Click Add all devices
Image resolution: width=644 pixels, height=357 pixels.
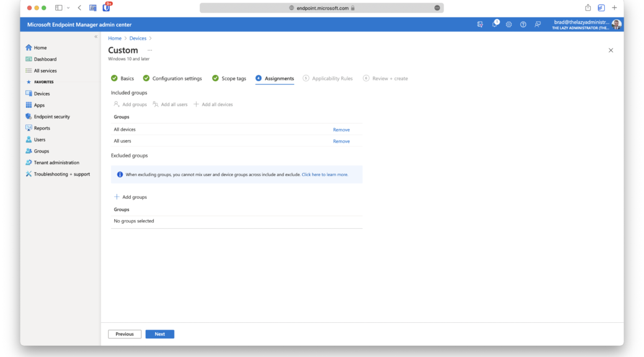pos(213,104)
